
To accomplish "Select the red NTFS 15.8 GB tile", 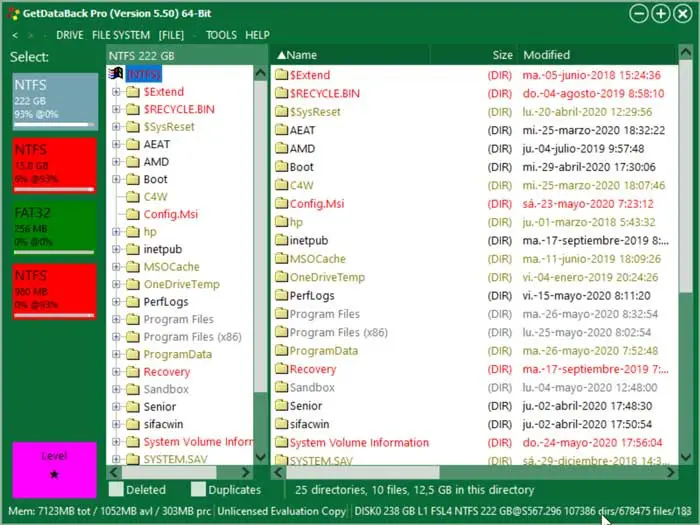I will click(x=54, y=165).
